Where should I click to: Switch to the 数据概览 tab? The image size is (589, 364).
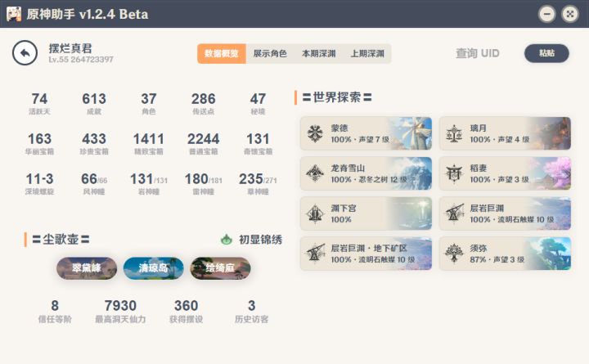pos(221,54)
